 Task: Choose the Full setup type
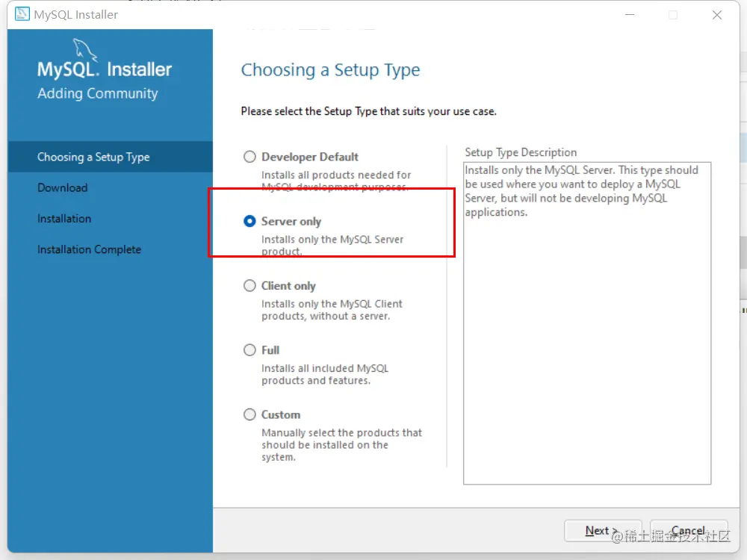coord(249,350)
